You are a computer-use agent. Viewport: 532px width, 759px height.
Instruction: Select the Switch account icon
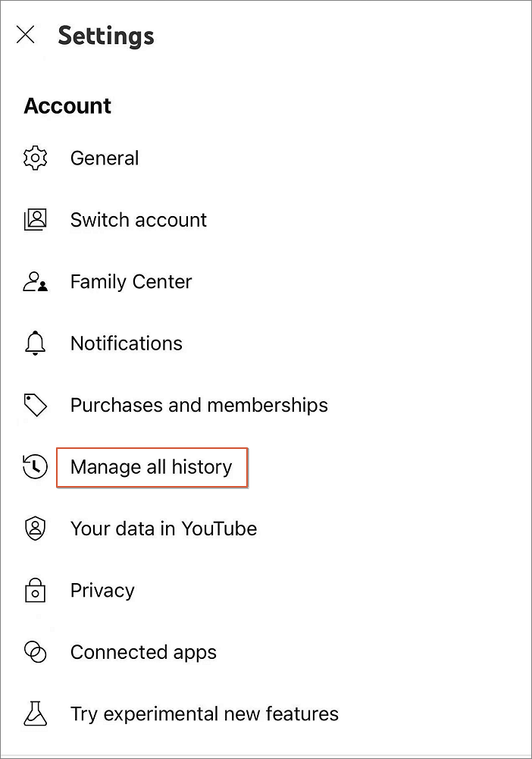pyautogui.click(x=35, y=220)
